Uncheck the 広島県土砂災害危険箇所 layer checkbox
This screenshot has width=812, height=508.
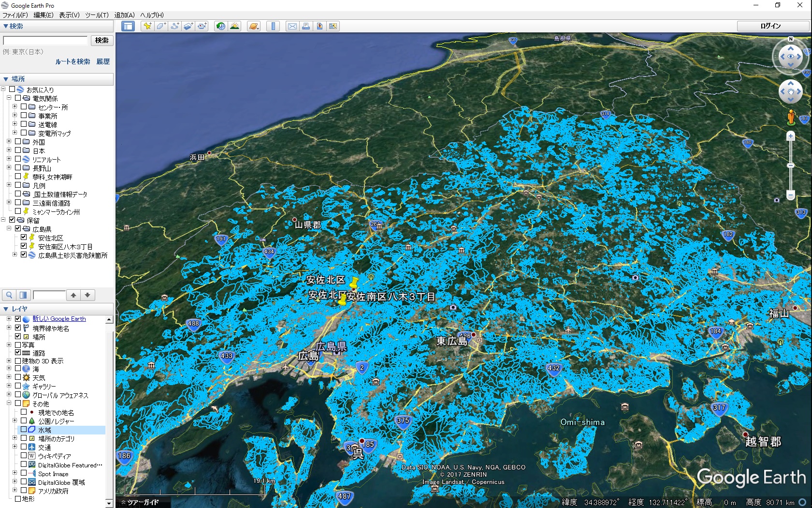[x=24, y=255]
